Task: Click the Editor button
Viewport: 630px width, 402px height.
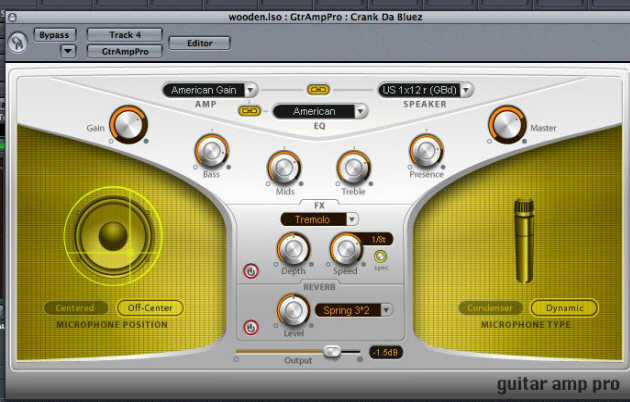Action: tap(200, 43)
